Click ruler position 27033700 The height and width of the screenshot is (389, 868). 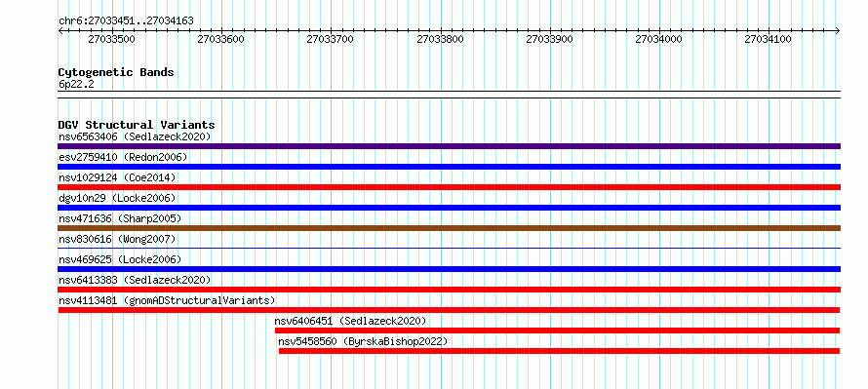click(x=331, y=39)
